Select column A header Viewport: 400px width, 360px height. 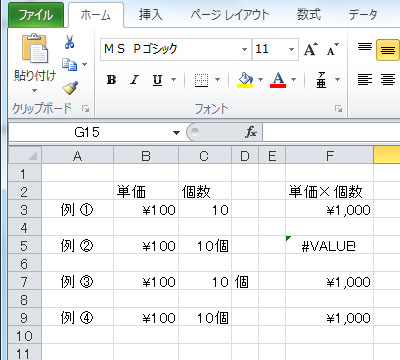(x=77, y=156)
